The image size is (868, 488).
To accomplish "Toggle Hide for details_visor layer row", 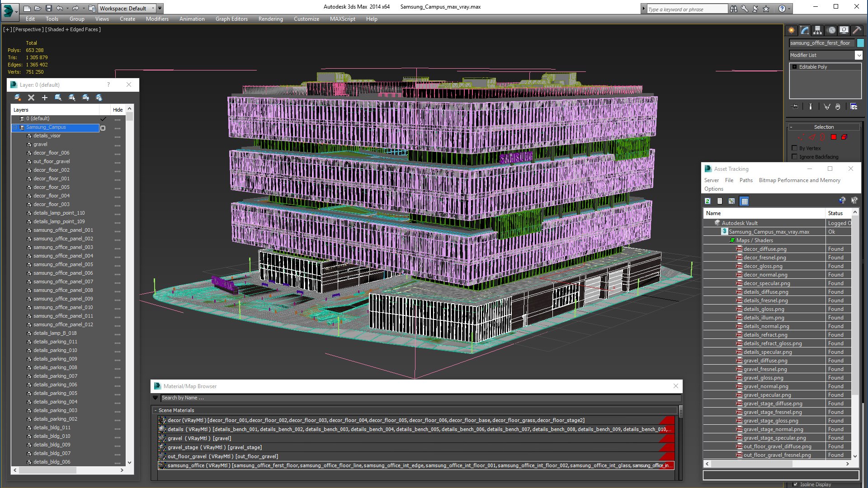I will point(118,136).
